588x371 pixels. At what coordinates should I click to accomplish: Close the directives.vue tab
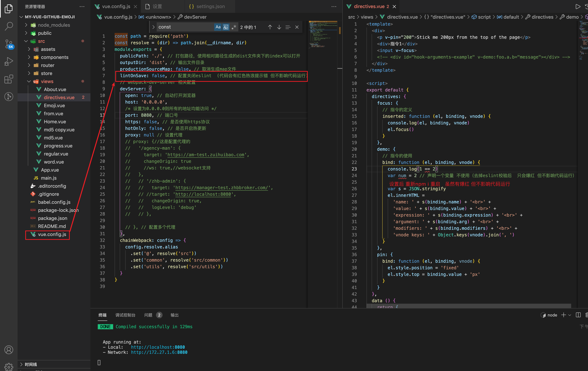[x=394, y=7]
